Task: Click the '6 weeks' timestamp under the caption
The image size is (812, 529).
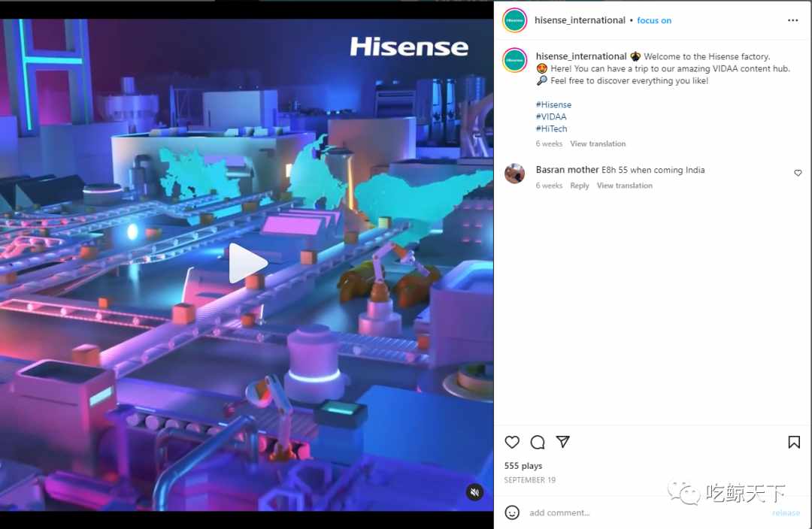Action: 549,144
